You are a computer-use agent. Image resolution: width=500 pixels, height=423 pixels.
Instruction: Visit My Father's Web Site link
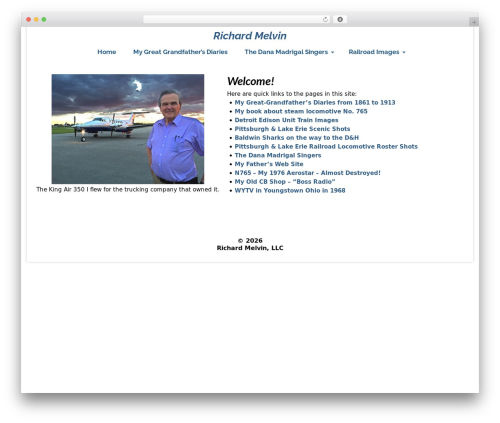[x=269, y=164]
